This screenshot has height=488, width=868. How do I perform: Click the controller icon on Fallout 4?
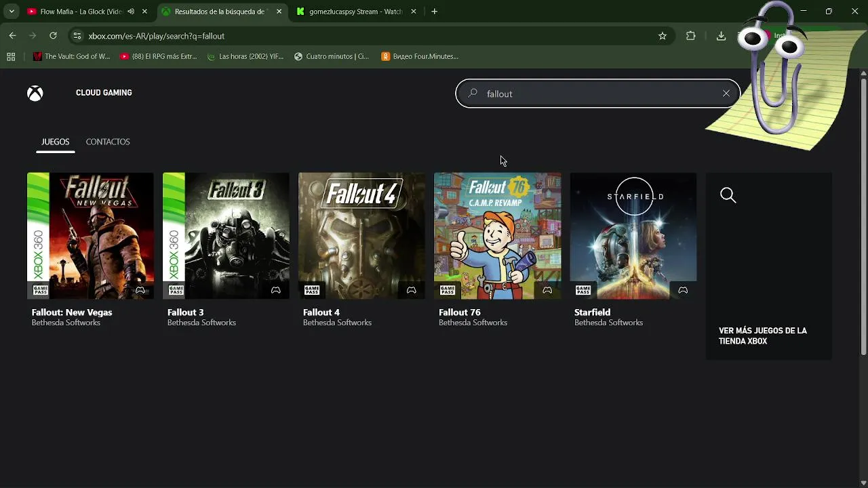tap(411, 290)
